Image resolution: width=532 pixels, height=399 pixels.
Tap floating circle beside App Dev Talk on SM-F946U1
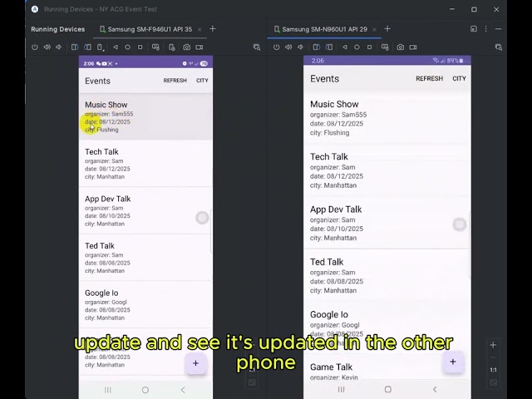(202, 218)
